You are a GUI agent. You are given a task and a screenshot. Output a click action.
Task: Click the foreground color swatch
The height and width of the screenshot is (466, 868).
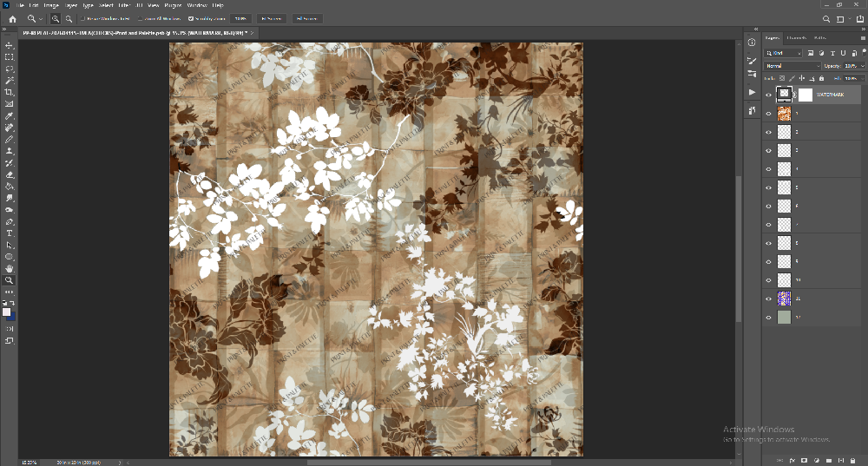point(7,312)
